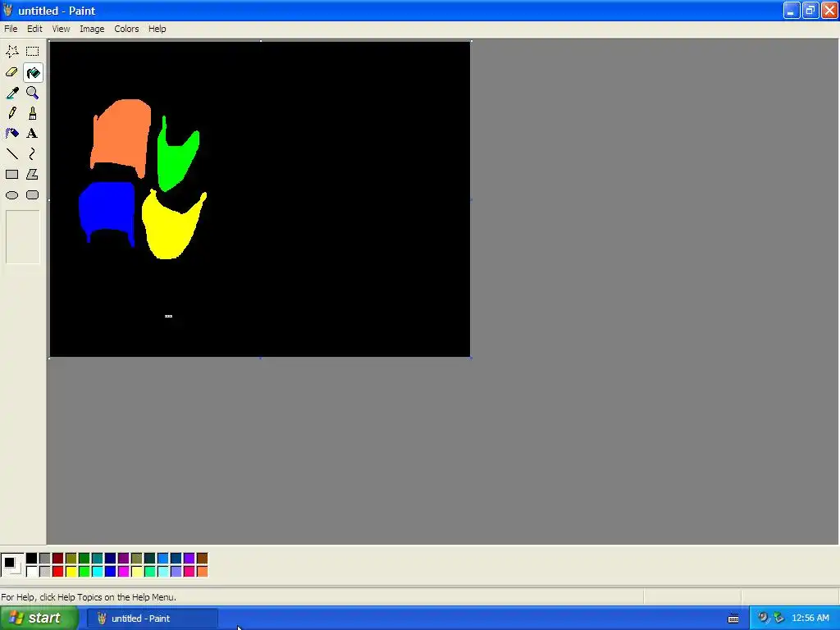Click the keyboard icon in the taskbar
Screen dimensions: 840x630
coord(733,619)
